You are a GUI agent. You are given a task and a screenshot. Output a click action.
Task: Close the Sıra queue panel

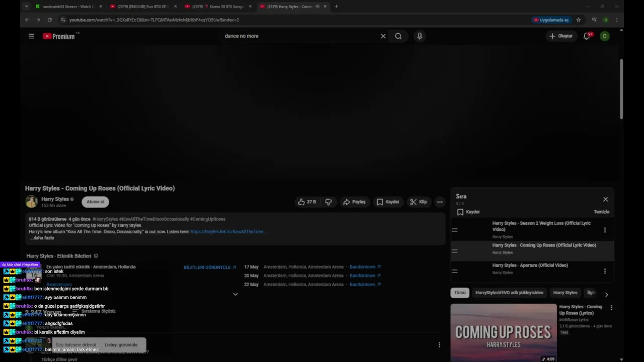pyautogui.click(x=605, y=199)
